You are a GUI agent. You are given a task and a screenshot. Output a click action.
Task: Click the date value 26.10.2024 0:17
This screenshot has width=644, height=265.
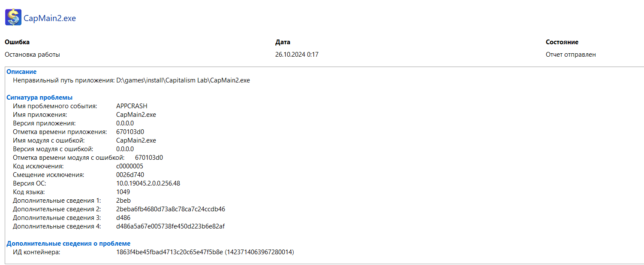(297, 55)
